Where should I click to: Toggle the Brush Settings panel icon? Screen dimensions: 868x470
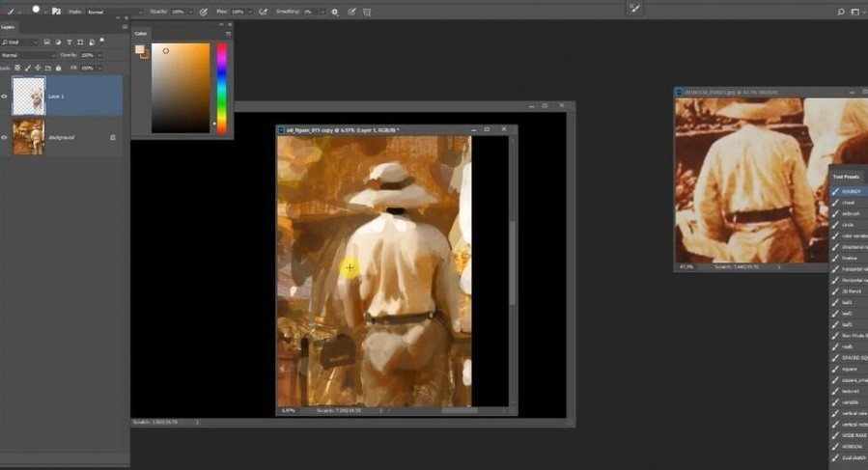pos(56,11)
